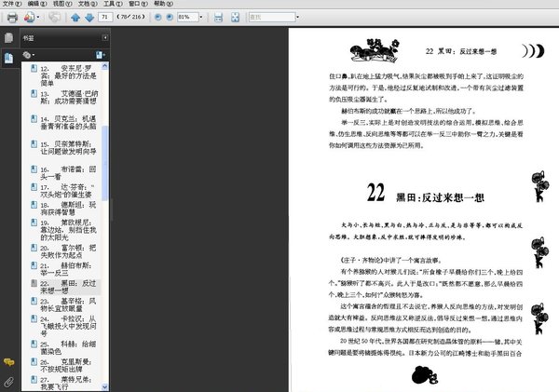The width and height of the screenshot is (559, 392).
Task: Select bookmark 17 达·芬奇
Action: point(67,191)
